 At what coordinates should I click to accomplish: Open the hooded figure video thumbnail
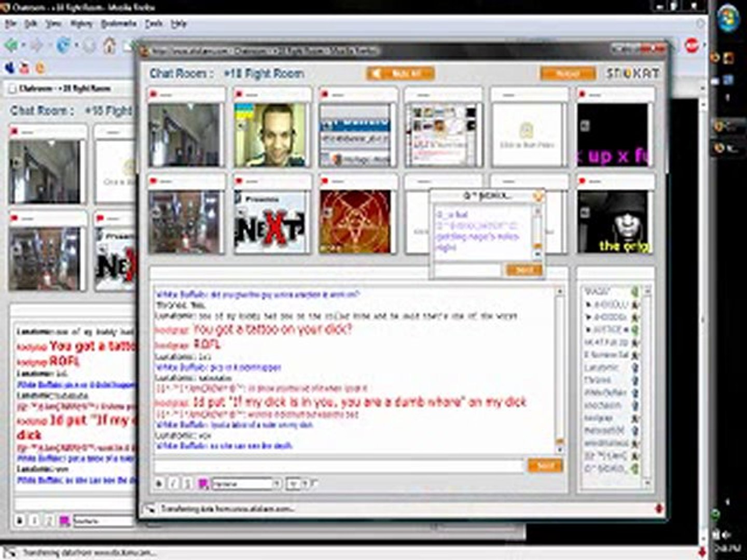(x=613, y=222)
